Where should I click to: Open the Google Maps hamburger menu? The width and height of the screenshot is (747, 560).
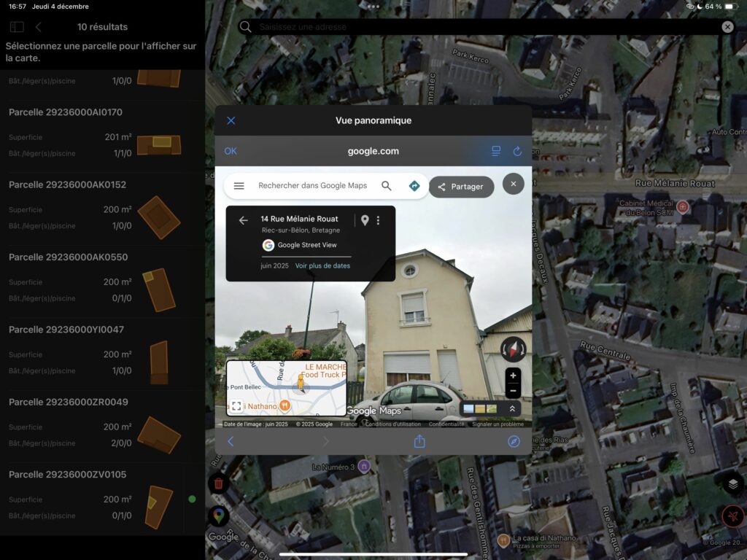click(239, 186)
